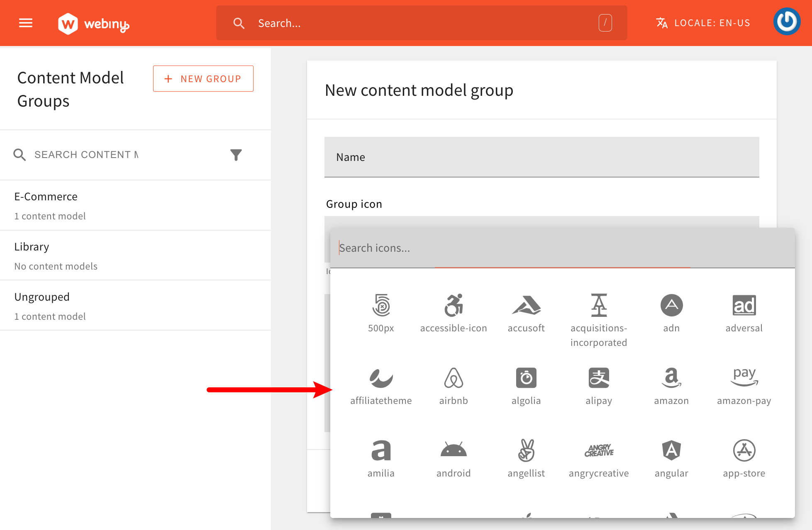The width and height of the screenshot is (812, 530).
Task: Select the airbnb icon
Action: click(454, 378)
